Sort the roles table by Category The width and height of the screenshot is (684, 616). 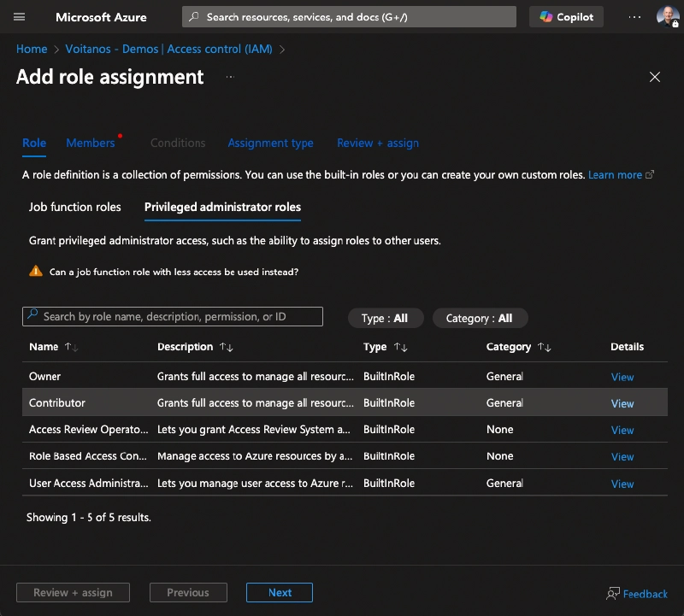(x=510, y=347)
